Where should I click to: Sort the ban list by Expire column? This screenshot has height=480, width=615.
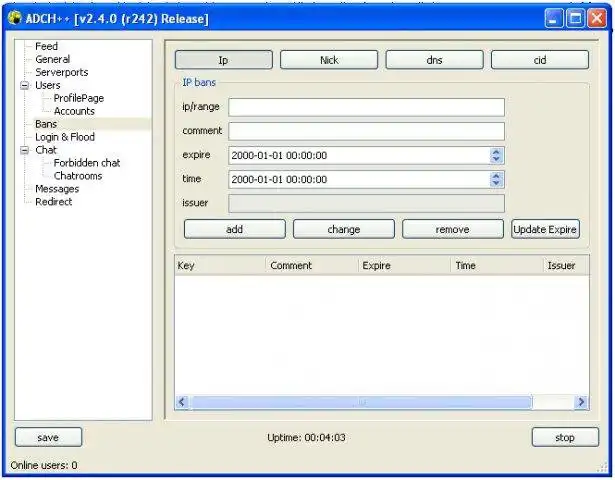[x=404, y=265]
